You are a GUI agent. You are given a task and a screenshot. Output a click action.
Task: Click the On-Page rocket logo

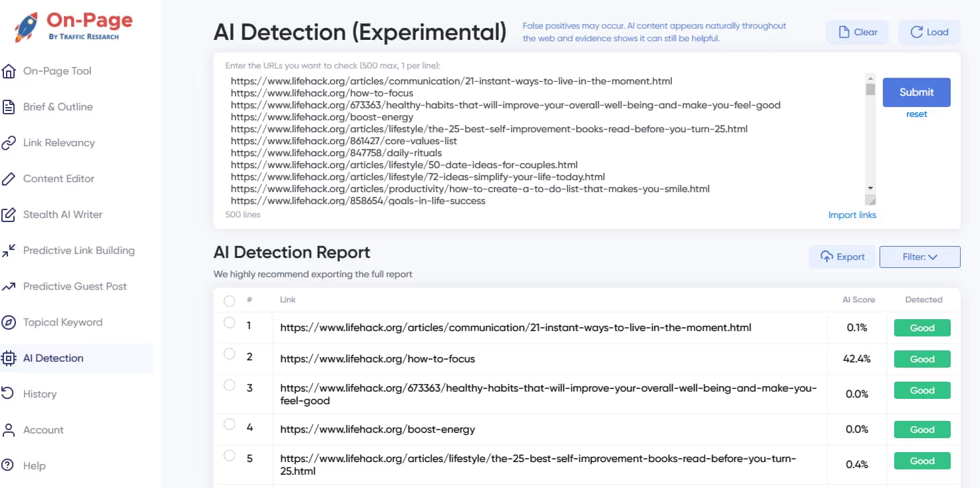tap(27, 27)
